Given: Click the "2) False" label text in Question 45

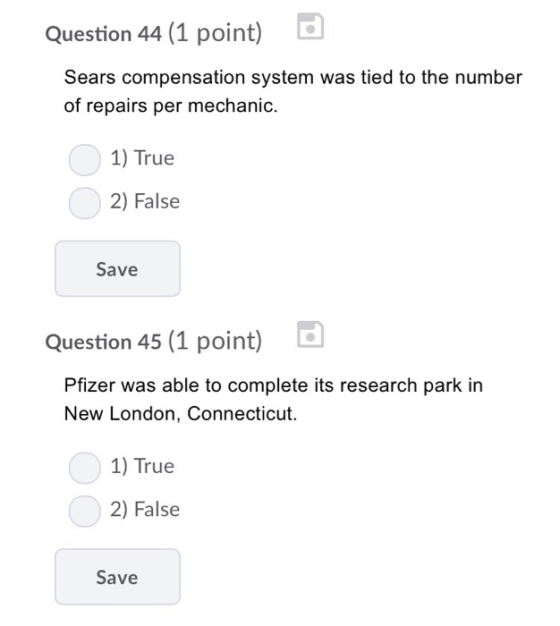Looking at the screenshot, I should pos(145,509).
